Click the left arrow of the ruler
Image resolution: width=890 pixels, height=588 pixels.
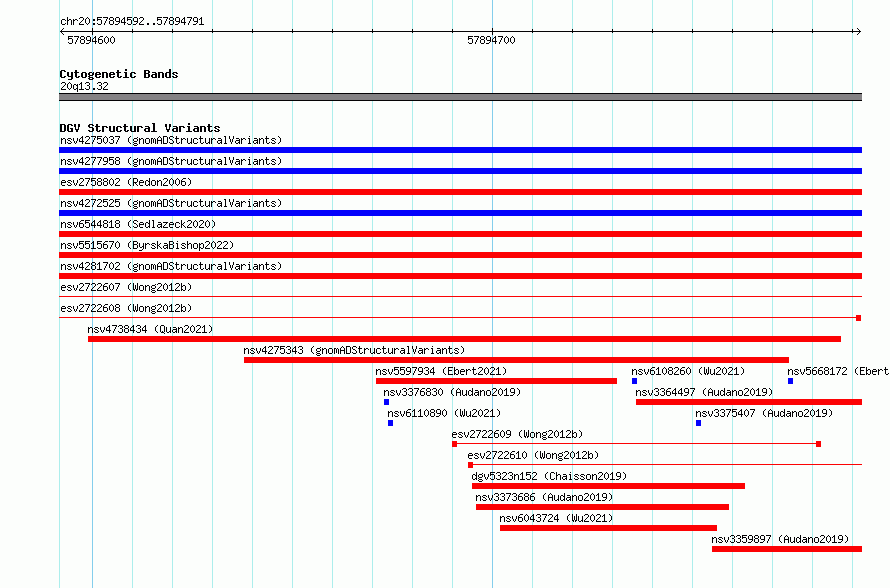(x=63, y=32)
